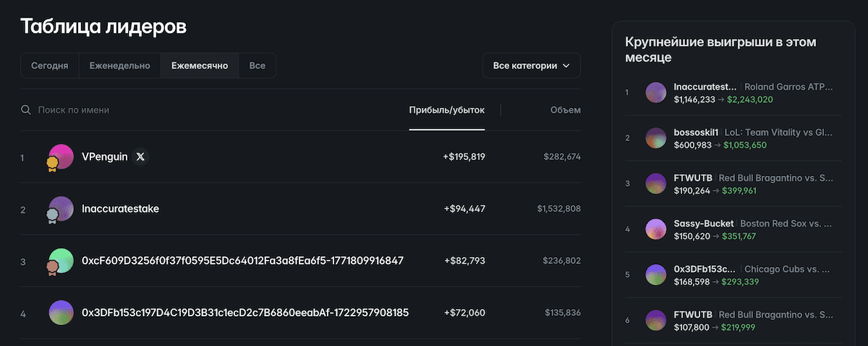This screenshot has width=868, height=346.
Task: Click the search magnifier icon
Action: (26, 110)
